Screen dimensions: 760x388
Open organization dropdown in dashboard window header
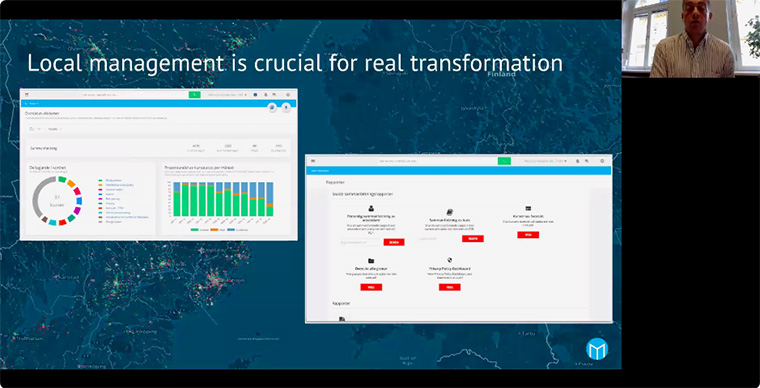pyautogui.click(x=227, y=95)
